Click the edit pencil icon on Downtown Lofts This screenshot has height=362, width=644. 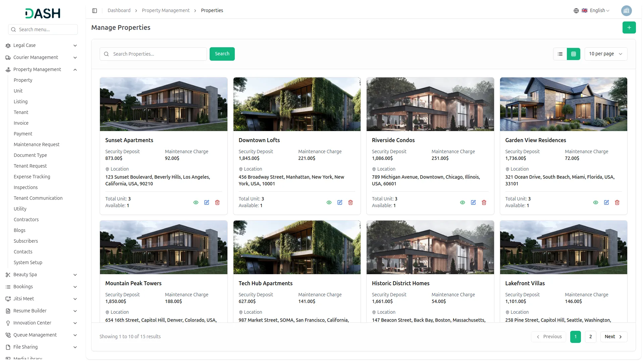pyautogui.click(x=340, y=202)
